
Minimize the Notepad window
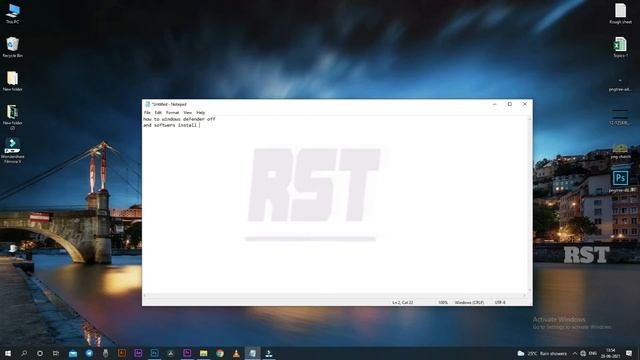click(494, 104)
